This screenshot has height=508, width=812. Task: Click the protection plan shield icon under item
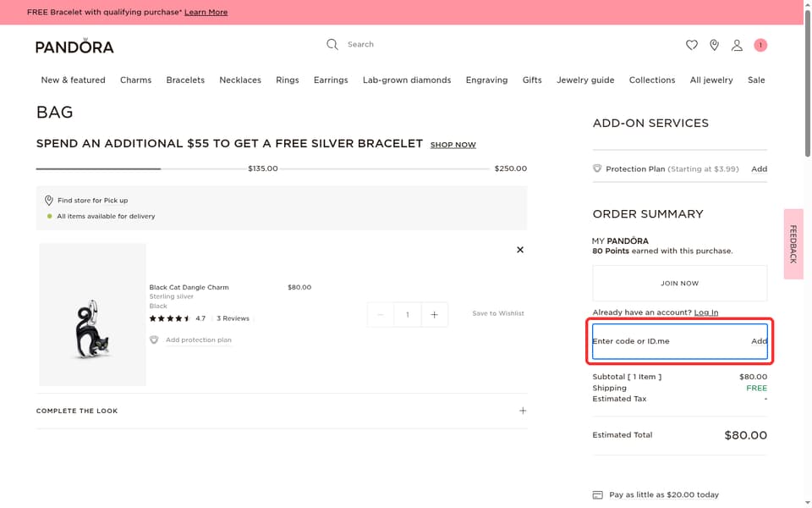[154, 340]
